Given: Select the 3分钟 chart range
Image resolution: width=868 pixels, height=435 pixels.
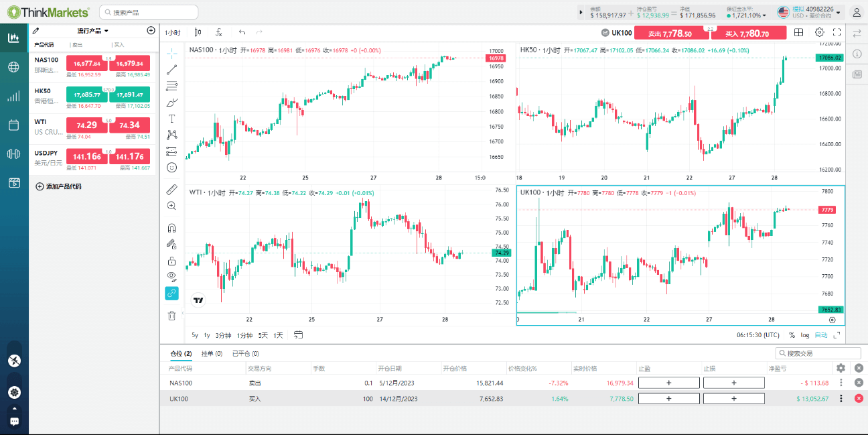Looking at the screenshot, I should pos(223,335).
